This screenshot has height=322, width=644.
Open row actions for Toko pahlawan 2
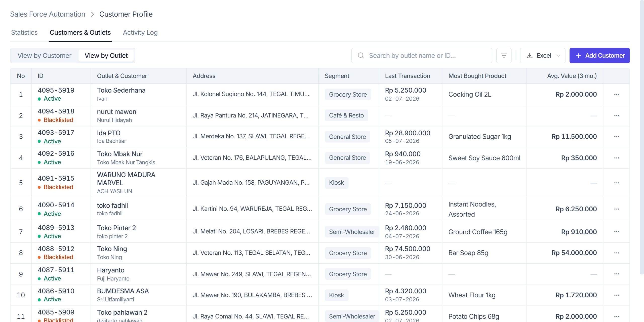617,316
